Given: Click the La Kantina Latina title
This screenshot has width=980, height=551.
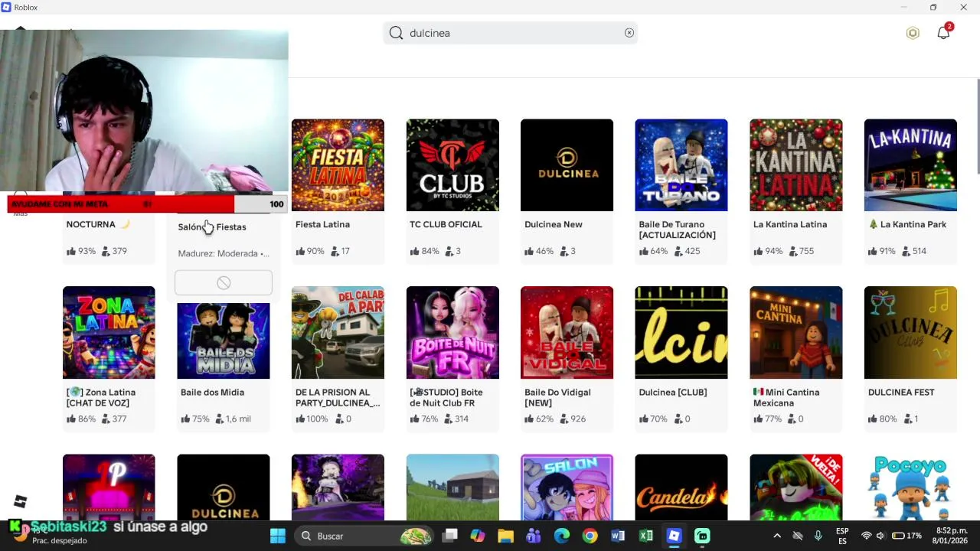Looking at the screenshot, I should (790, 224).
